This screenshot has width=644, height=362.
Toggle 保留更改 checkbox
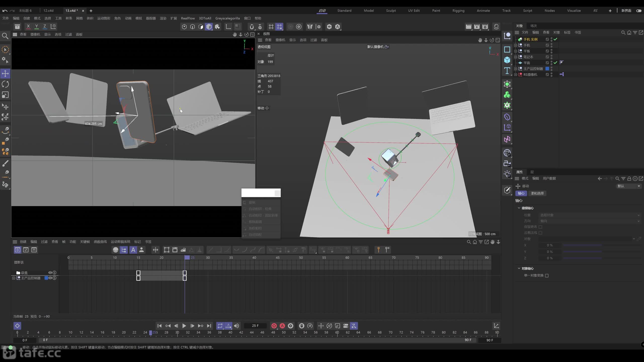[x=540, y=227]
